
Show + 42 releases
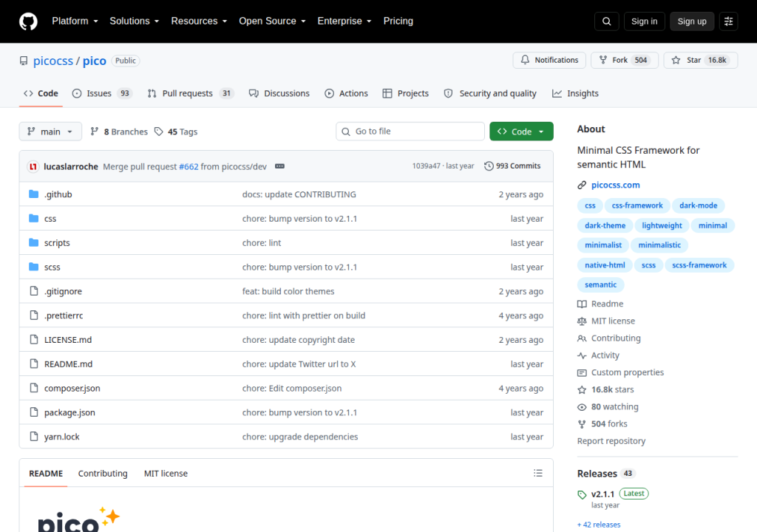tap(599, 525)
